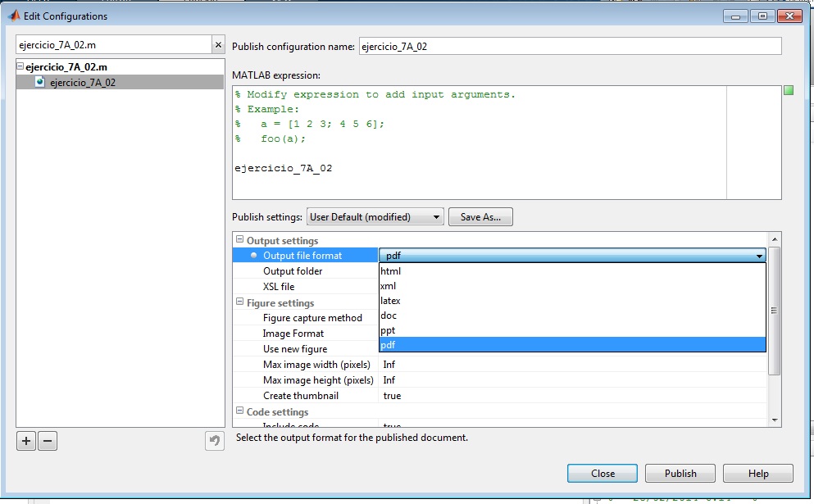Image resolution: width=814 pixels, height=504 pixels.
Task: Select the ejercicio_7A_02.m root tree item
Action: (x=66, y=66)
